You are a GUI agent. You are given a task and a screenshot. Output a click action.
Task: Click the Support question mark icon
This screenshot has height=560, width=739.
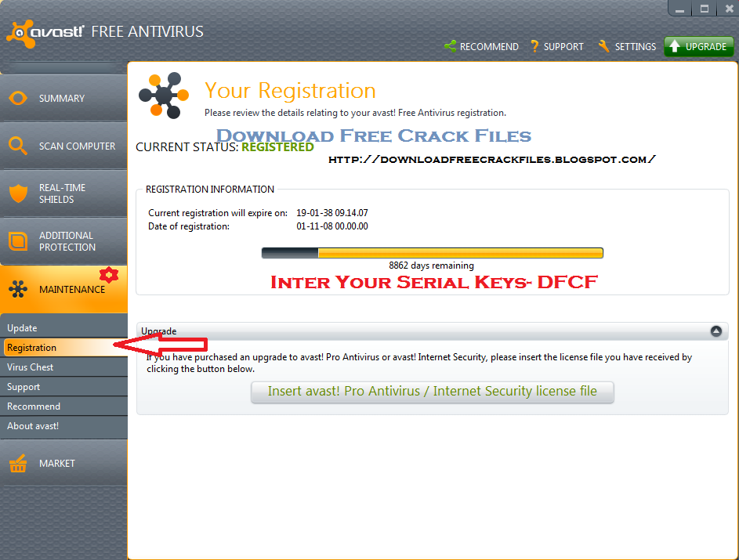534,46
